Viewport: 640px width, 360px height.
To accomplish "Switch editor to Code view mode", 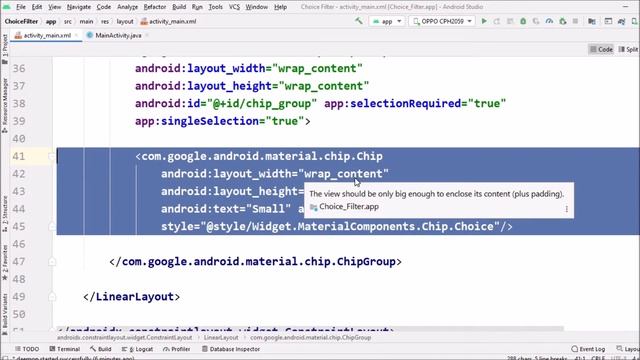I will pyautogui.click(x=601, y=49).
